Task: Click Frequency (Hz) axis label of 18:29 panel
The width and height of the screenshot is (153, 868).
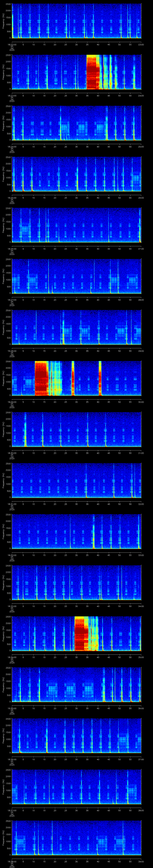Action: pos(3,378)
